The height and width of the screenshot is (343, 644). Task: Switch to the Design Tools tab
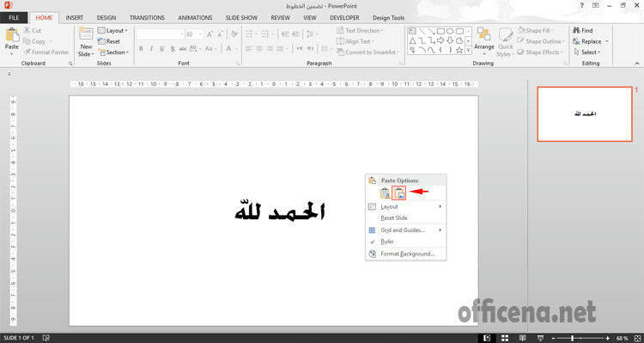tap(388, 18)
